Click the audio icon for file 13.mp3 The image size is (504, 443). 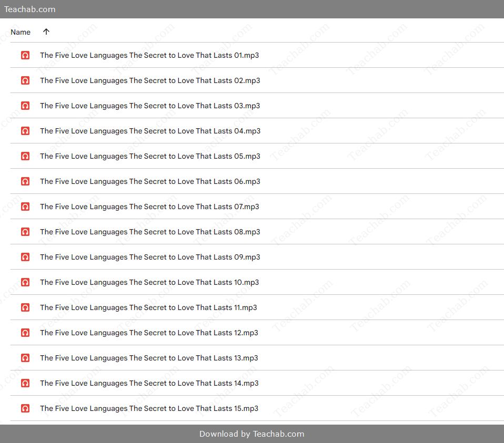point(25,358)
